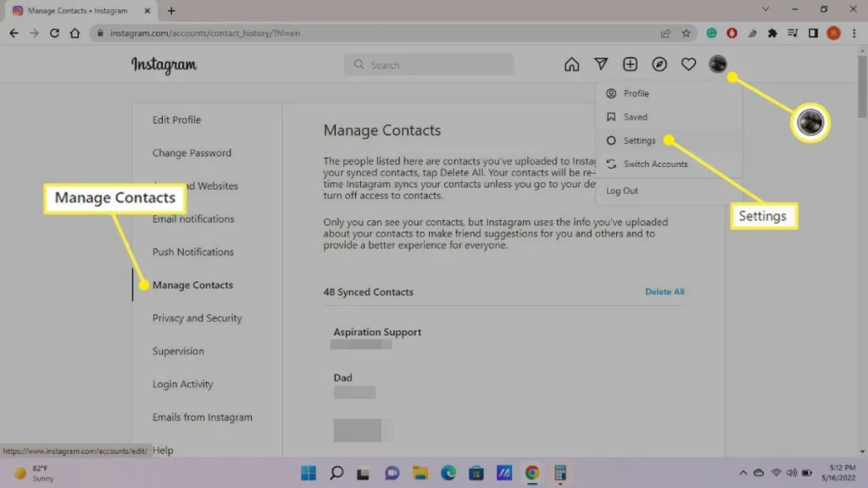Open the Explore compass icon
Viewport: 868px width, 488px height.
click(659, 64)
